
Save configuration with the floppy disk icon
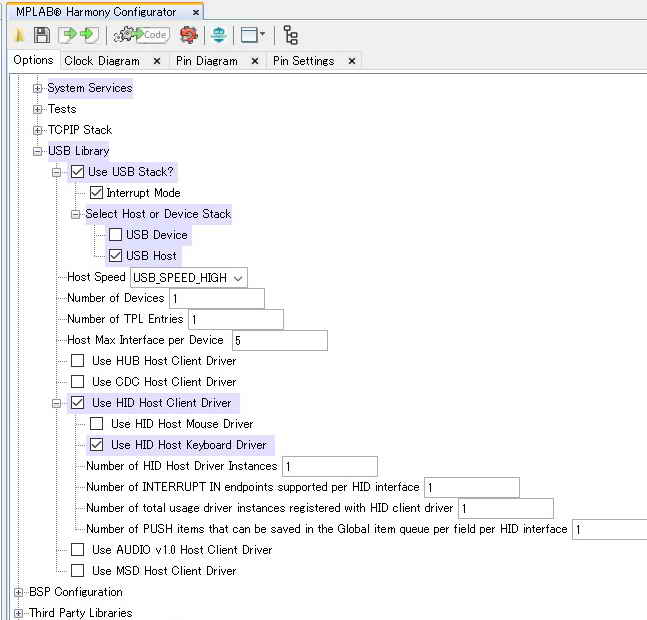[x=41, y=35]
